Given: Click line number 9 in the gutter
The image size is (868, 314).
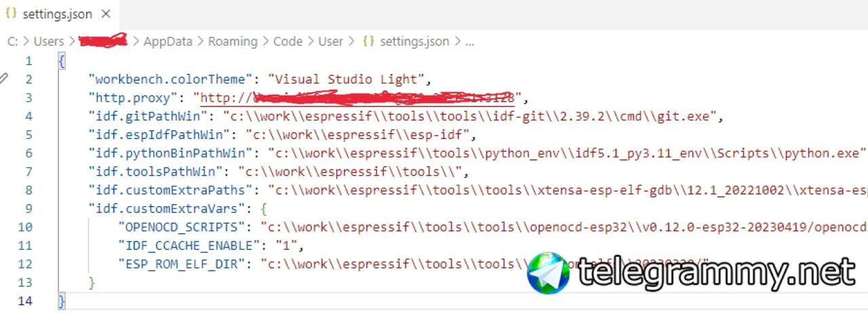Looking at the screenshot, I should click(28, 209).
